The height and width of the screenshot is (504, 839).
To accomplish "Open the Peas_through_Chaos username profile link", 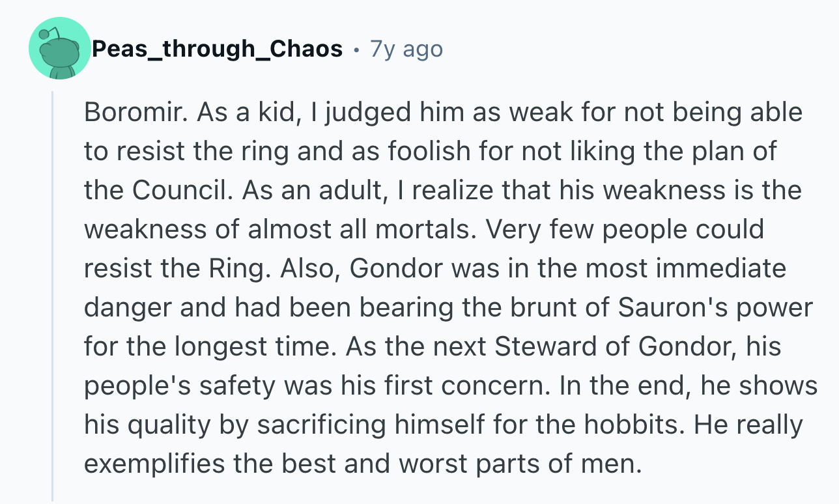I will pyautogui.click(x=218, y=48).
